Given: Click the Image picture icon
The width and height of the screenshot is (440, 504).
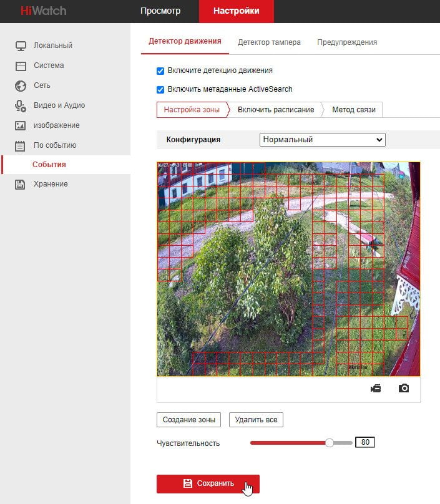Looking at the screenshot, I should (x=20, y=125).
